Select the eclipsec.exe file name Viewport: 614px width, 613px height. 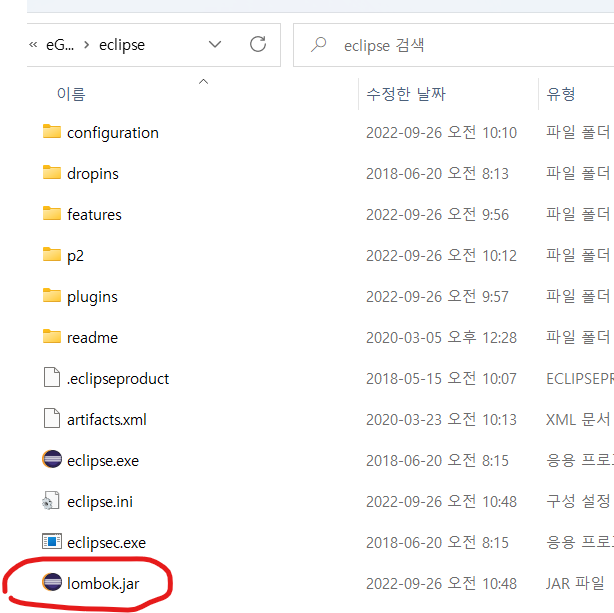[107, 542]
